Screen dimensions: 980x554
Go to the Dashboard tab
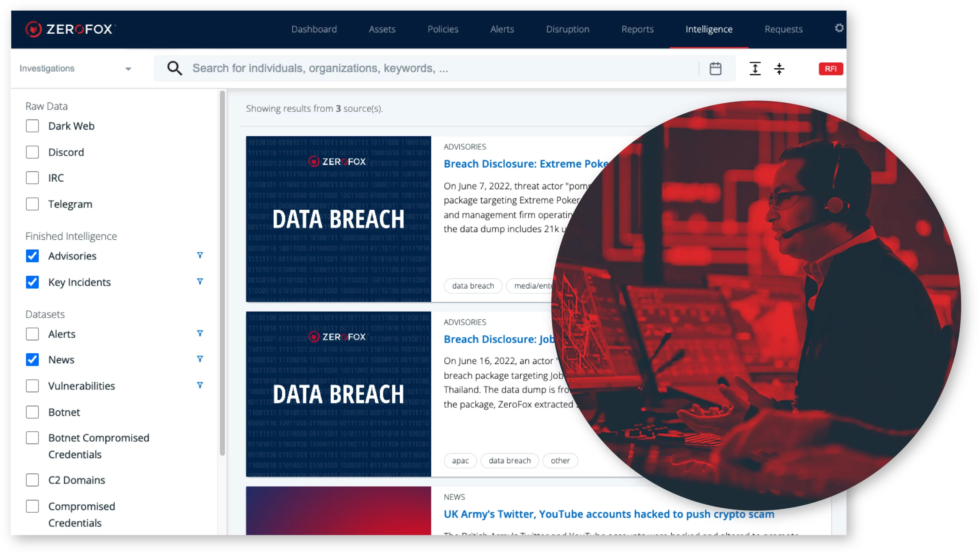point(314,29)
